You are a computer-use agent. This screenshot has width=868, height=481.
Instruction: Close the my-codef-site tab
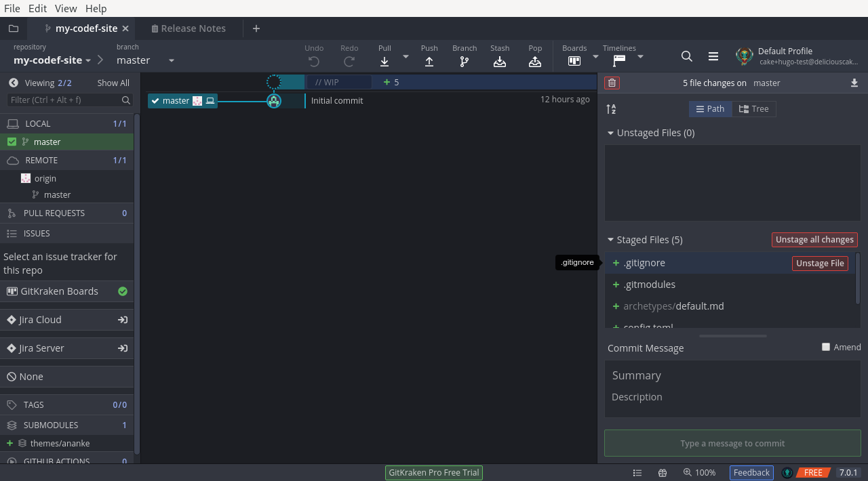click(x=125, y=28)
